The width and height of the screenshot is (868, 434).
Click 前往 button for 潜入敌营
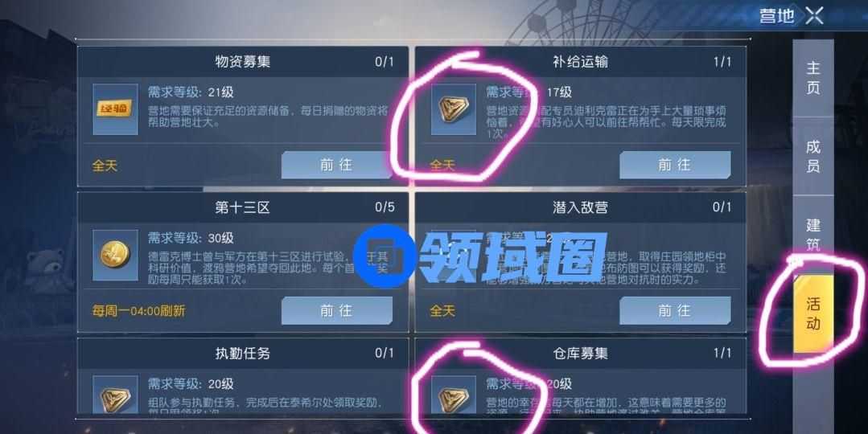[675, 311]
